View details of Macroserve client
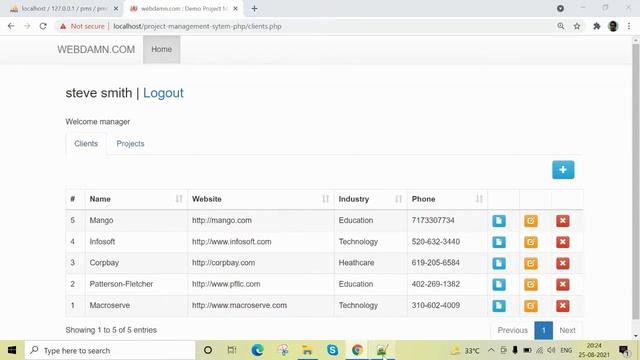 499,306
